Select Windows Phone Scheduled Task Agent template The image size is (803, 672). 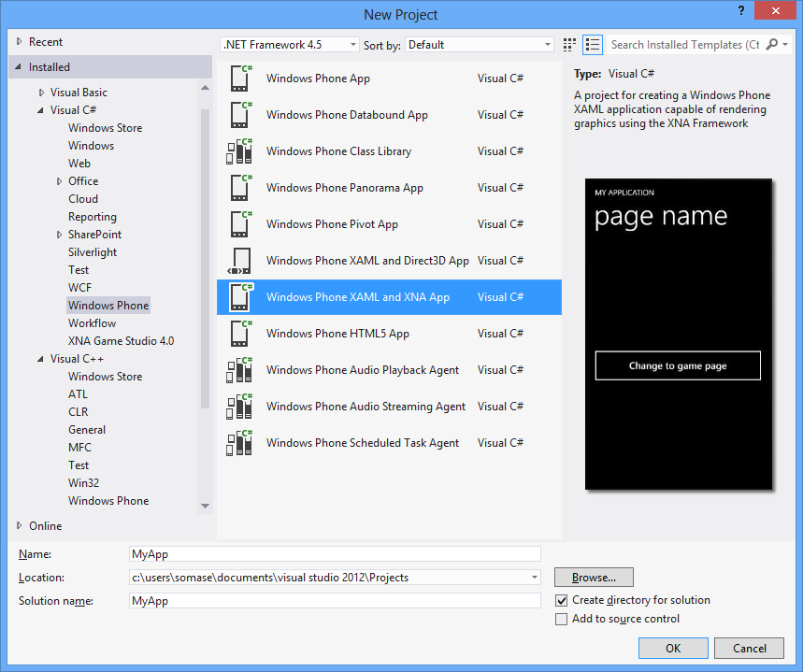click(389, 442)
